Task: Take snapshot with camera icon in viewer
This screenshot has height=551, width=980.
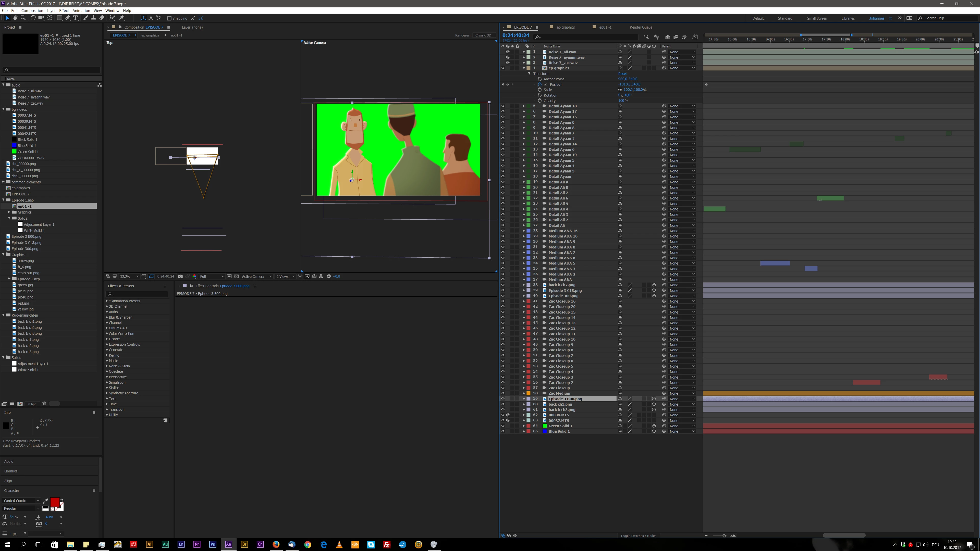Action: point(180,277)
